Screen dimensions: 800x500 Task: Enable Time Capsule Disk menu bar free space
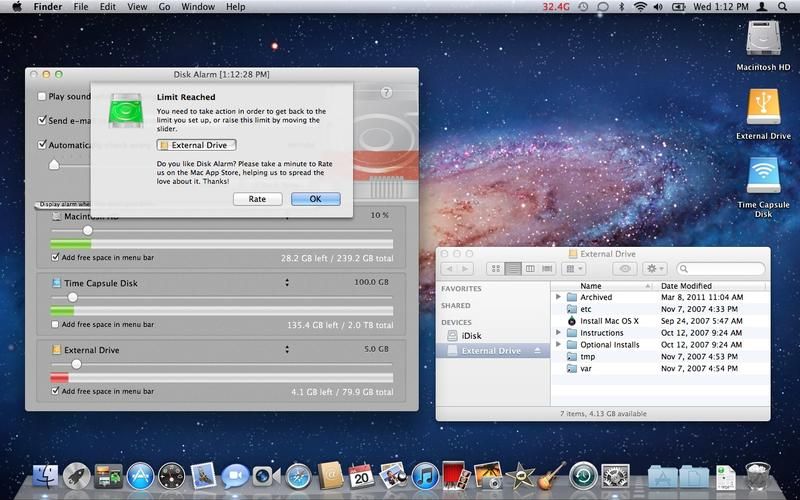[55, 324]
